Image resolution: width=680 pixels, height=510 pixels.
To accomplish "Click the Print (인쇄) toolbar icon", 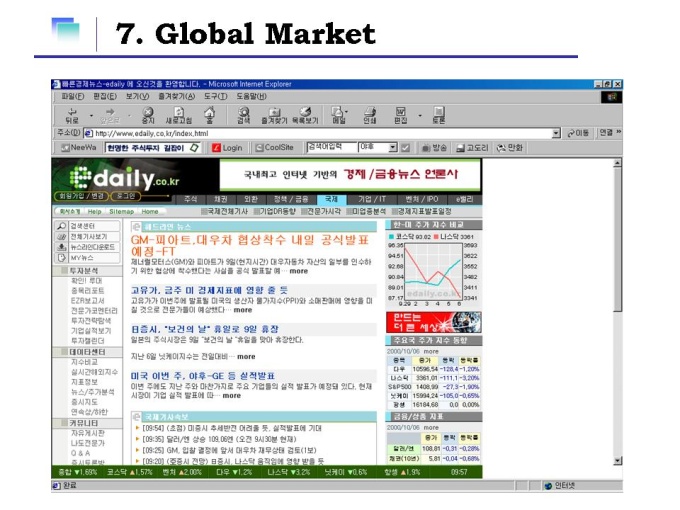I will pyautogui.click(x=369, y=115).
